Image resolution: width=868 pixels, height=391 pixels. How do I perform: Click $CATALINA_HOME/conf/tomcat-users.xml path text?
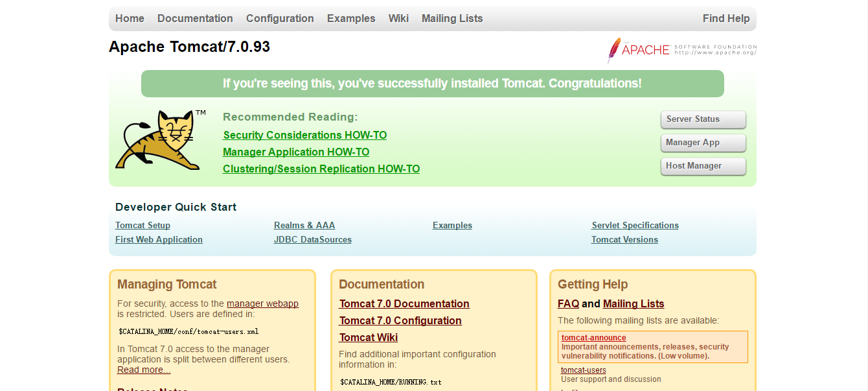[x=188, y=331]
